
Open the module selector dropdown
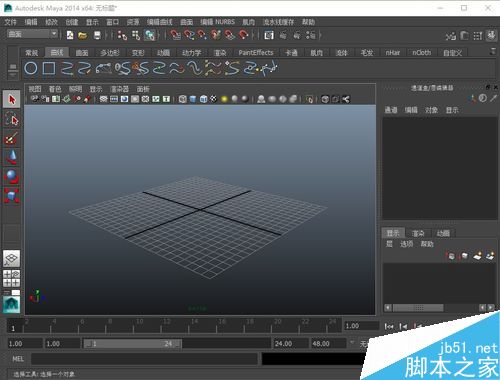(32, 34)
